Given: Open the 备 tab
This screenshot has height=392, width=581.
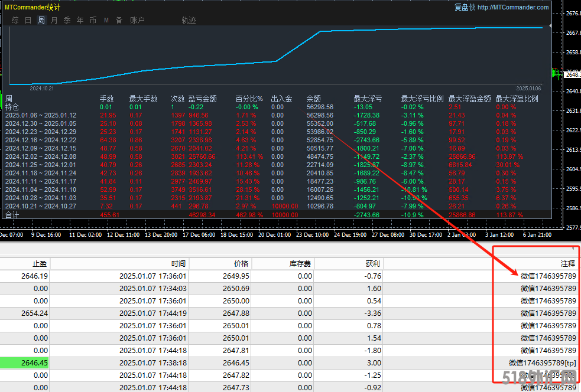Looking at the screenshot, I should pos(119,20).
